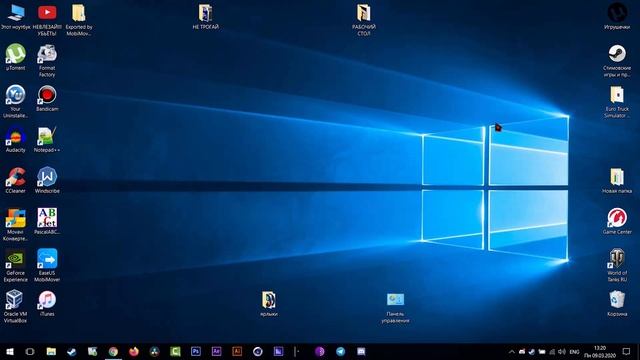
Task: Show hidden system tray icons
Action: coord(511,351)
